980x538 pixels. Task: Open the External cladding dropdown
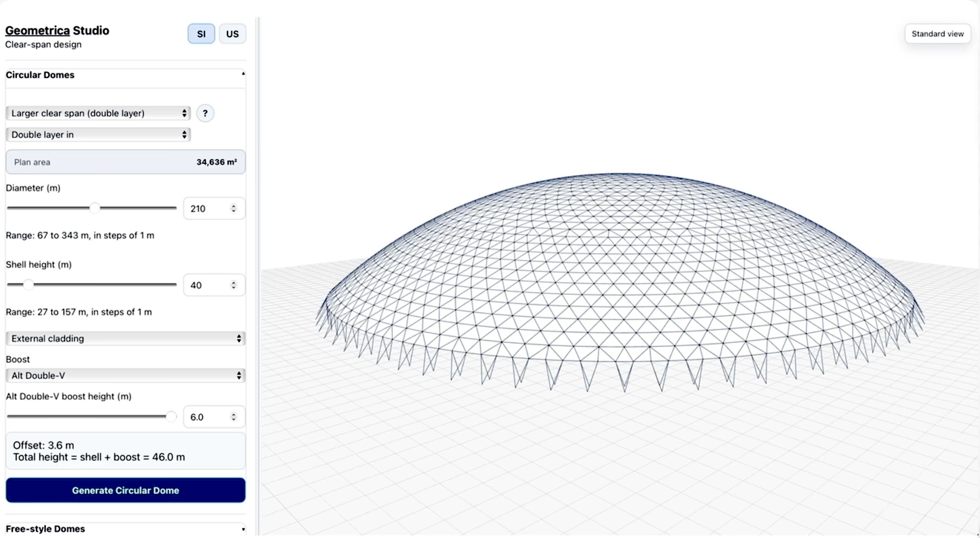point(125,339)
